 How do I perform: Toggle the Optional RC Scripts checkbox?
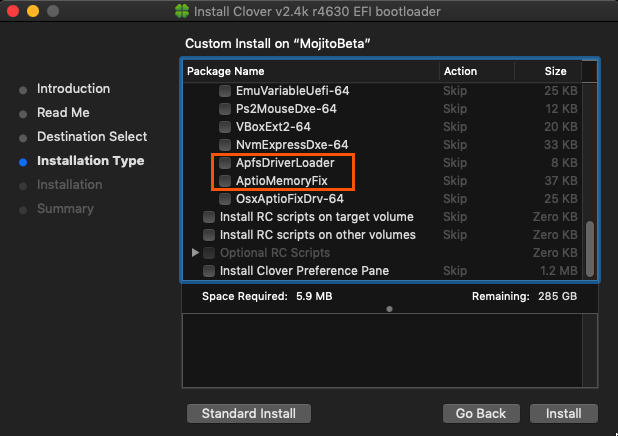(x=209, y=253)
